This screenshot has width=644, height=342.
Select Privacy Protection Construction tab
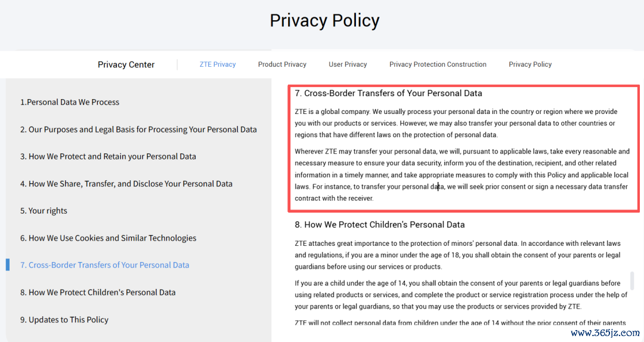coord(438,64)
